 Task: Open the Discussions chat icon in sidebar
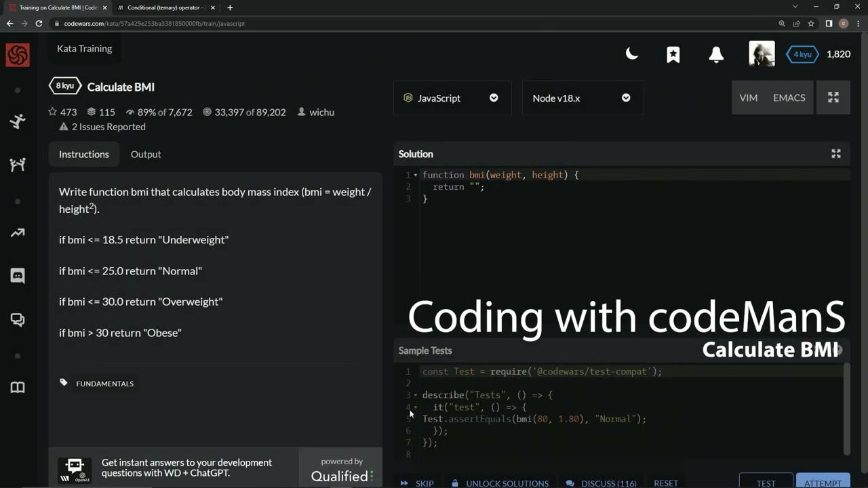click(x=18, y=320)
